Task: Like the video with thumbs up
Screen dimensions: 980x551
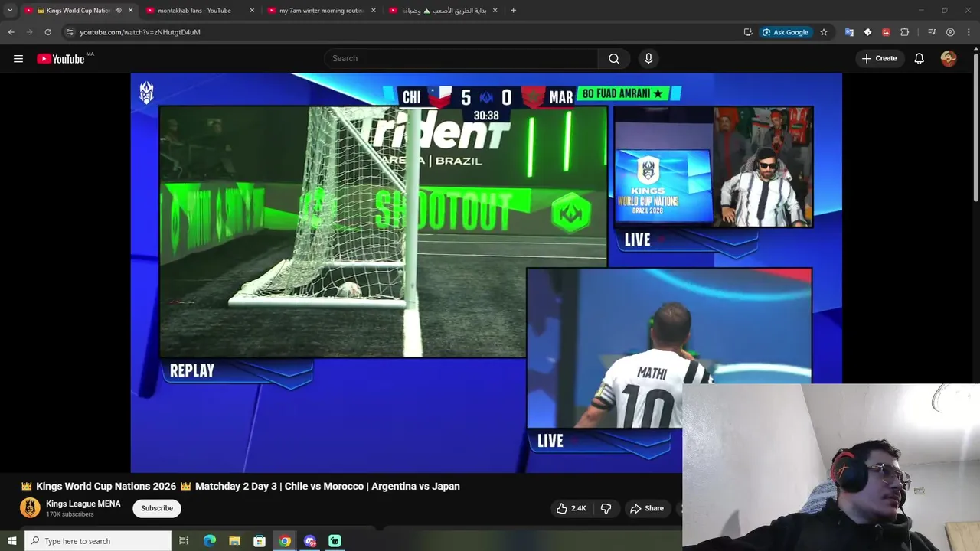Action: point(571,508)
